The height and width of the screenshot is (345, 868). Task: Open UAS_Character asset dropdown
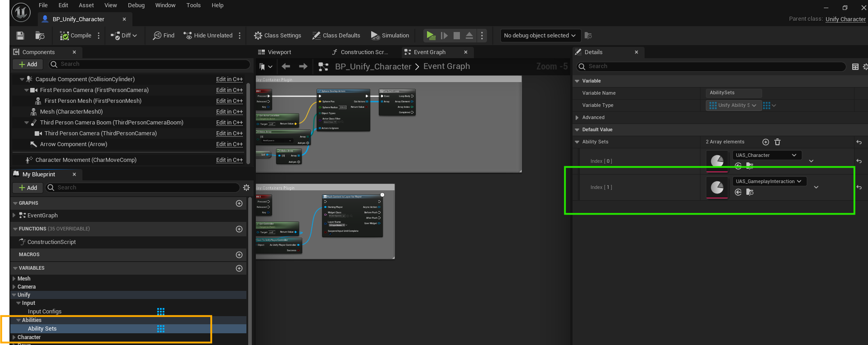(x=767, y=156)
